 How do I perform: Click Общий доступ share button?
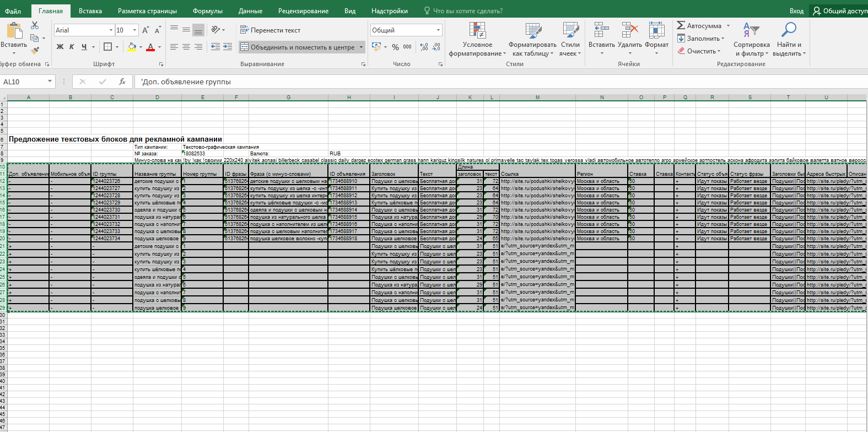tap(840, 10)
